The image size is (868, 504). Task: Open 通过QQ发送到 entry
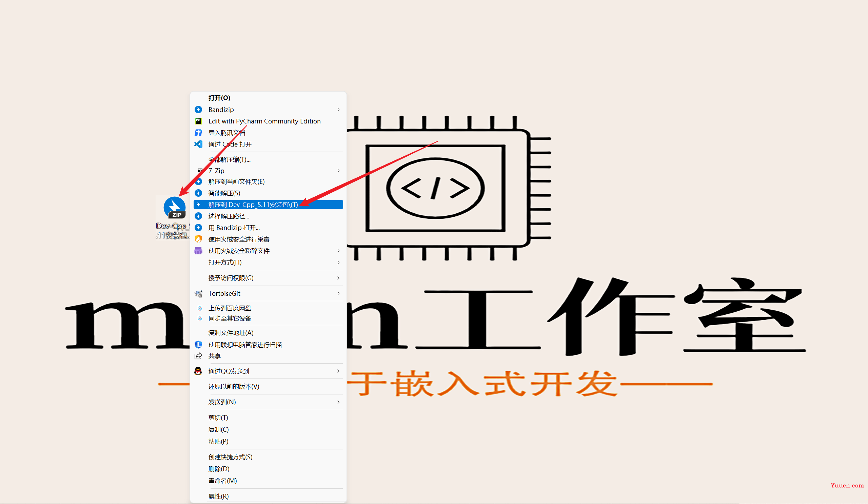click(268, 371)
